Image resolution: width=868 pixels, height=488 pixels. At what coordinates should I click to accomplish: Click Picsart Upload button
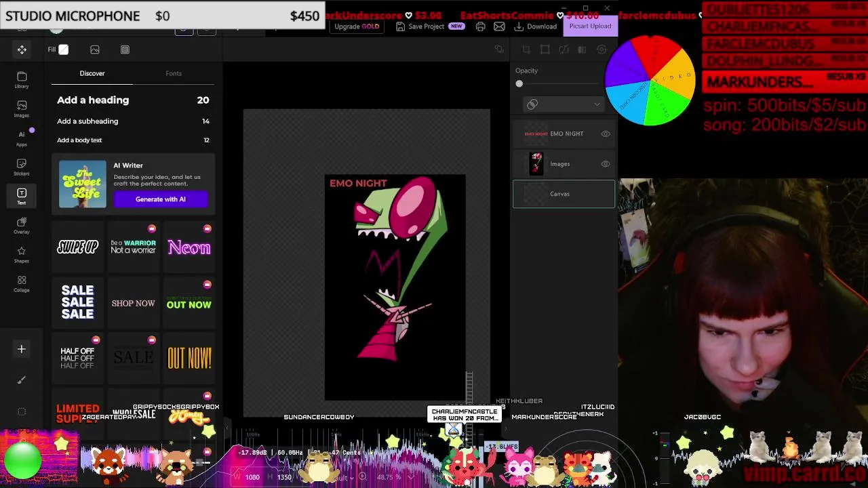coord(590,26)
